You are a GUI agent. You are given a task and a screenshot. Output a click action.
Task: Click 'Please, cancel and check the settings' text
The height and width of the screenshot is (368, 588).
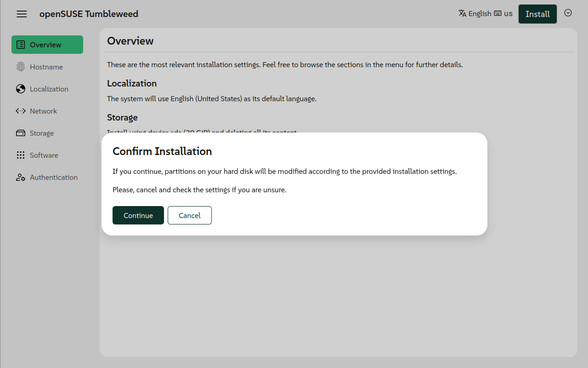[x=199, y=190]
